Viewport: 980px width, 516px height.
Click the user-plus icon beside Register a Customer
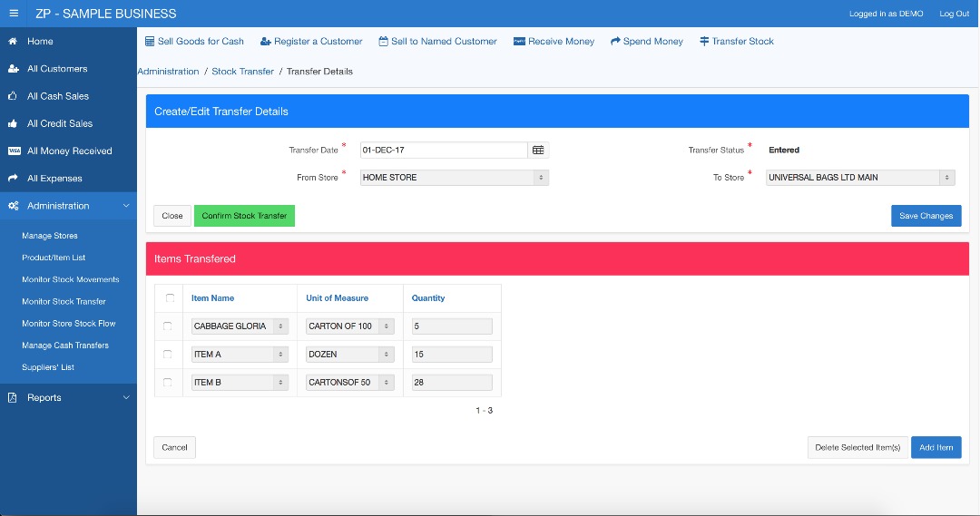click(x=266, y=41)
